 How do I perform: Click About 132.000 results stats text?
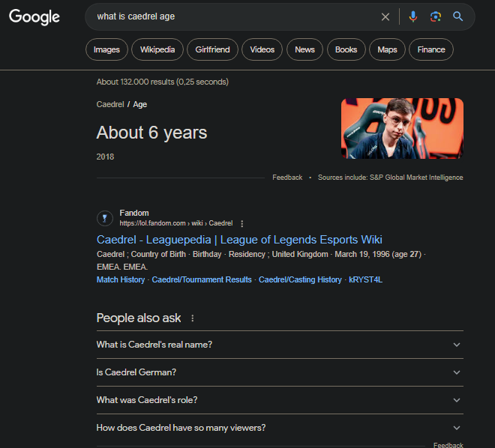pyautogui.click(x=162, y=82)
